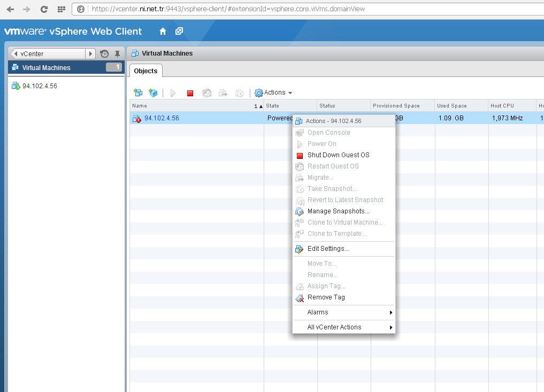Choose Manage Snapshots... menu item

pos(344,211)
